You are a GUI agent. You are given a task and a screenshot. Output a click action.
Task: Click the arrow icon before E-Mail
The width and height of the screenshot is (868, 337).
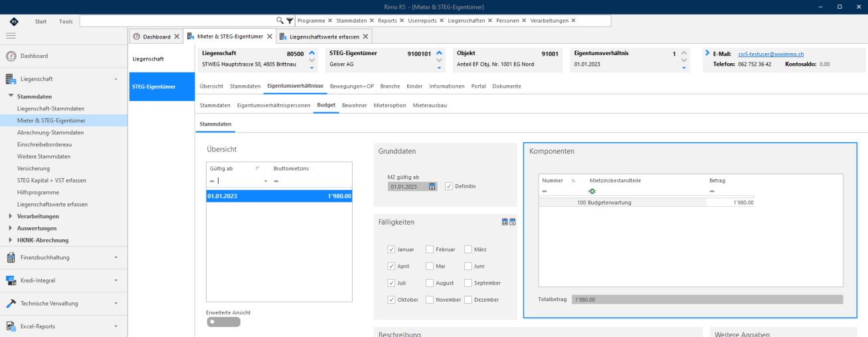tap(708, 53)
